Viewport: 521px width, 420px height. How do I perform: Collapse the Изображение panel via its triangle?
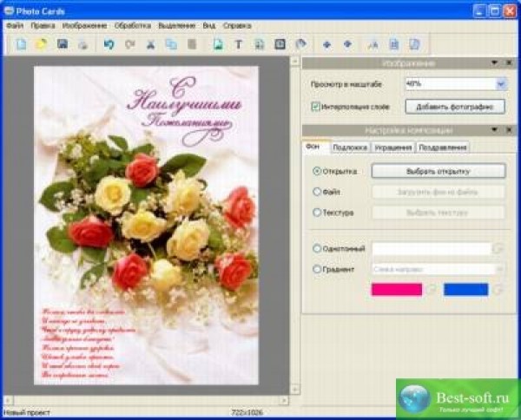click(494, 62)
